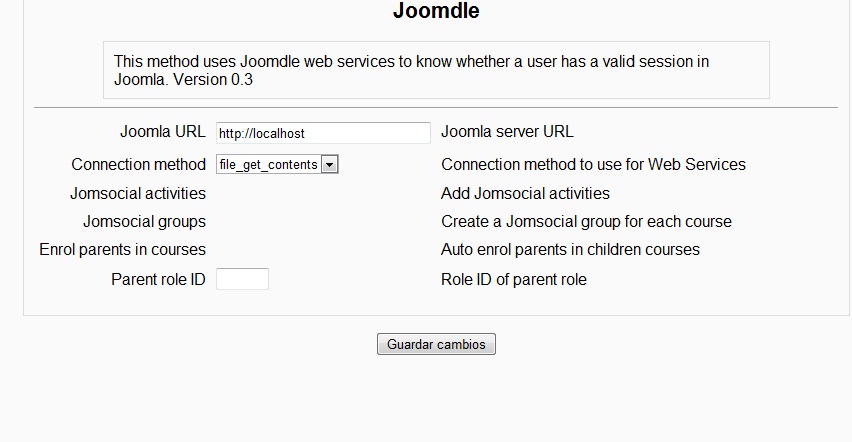Click the 'Jomsocial groups' setting label

coord(144,221)
